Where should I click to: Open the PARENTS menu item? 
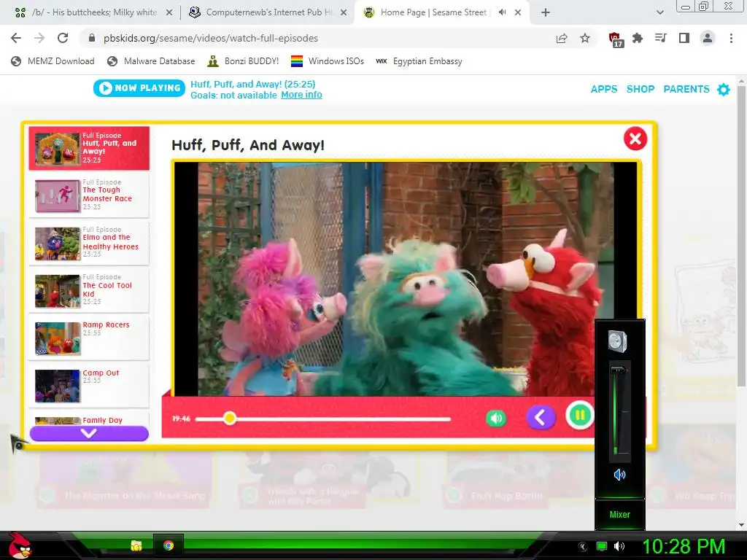[x=686, y=89]
